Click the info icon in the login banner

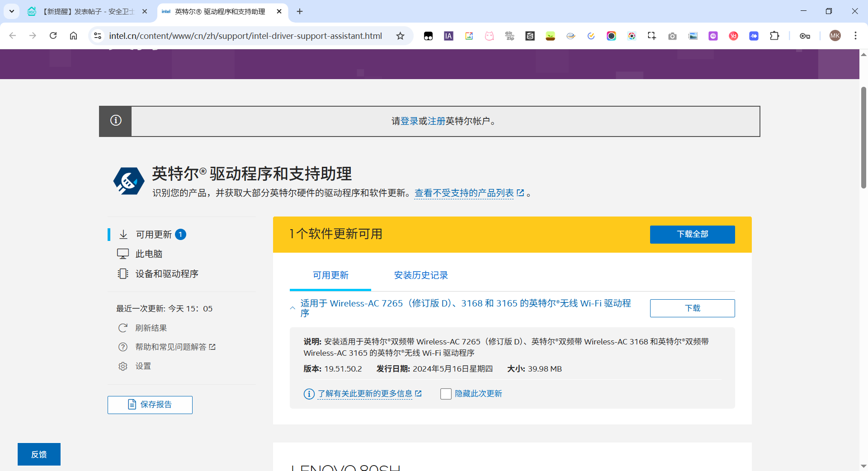tap(116, 120)
